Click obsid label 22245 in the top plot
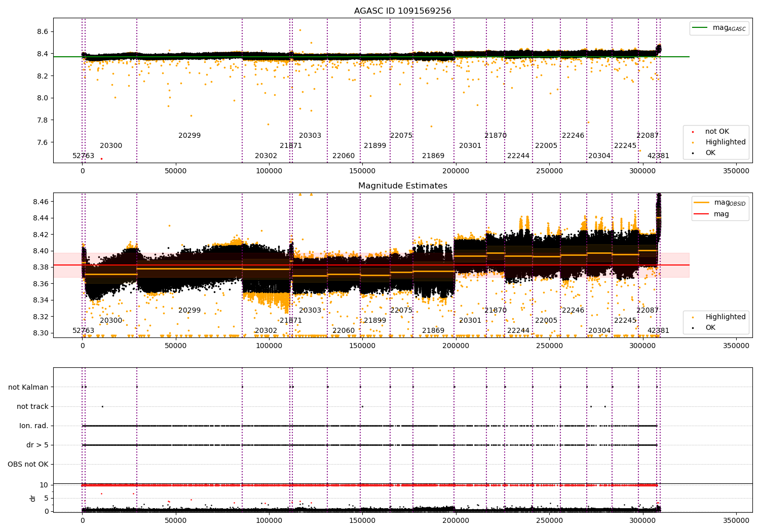The height and width of the screenshot is (532, 760). click(625, 146)
